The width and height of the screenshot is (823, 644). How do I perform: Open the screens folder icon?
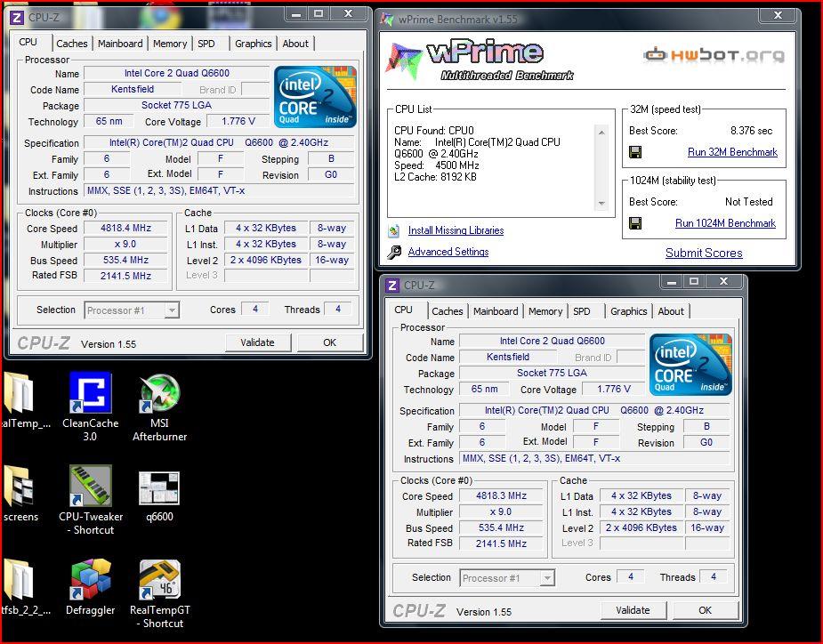pos(19,486)
